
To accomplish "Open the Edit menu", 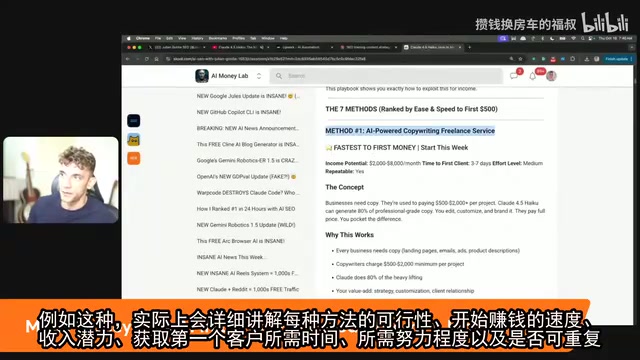I will tap(169, 38).
